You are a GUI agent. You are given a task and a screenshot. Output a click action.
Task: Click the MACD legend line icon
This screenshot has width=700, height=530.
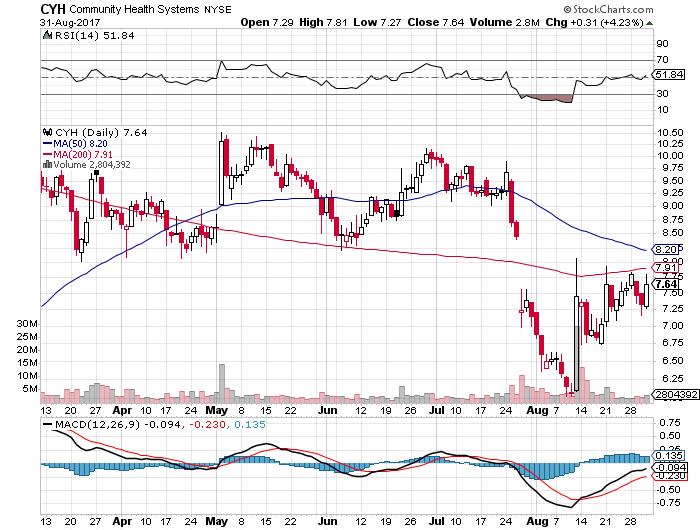(45, 425)
